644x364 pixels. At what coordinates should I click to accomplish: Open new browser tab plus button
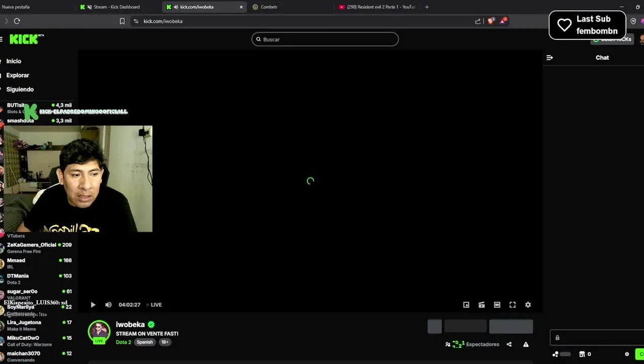[427, 7]
